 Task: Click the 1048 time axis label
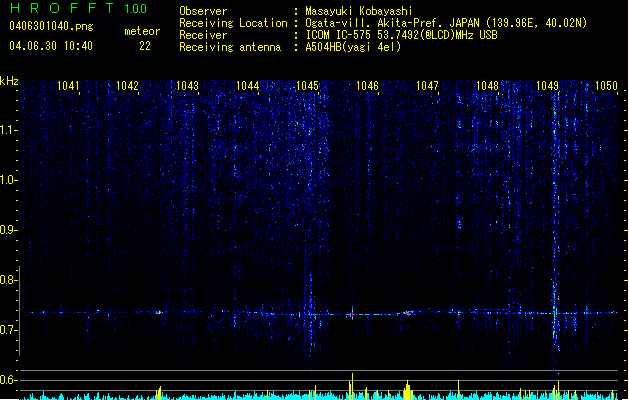point(487,86)
